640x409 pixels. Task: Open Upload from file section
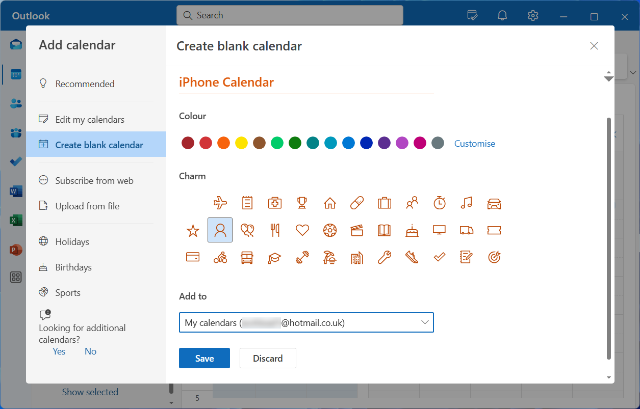pyautogui.click(x=96, y=206)
